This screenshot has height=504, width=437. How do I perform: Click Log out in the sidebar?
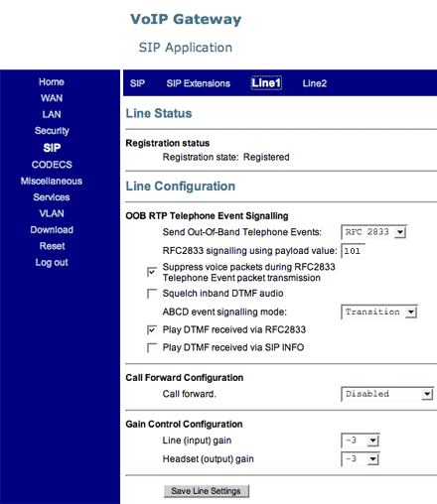[52, 263]
